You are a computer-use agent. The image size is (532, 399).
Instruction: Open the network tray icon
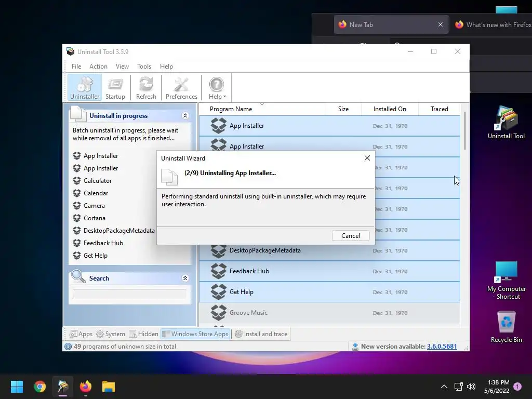458,387
